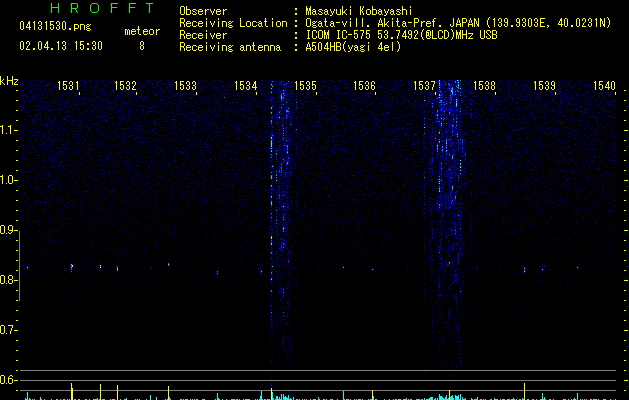
Task: Click the 0.8 kHz axis label
Action: 9,280
